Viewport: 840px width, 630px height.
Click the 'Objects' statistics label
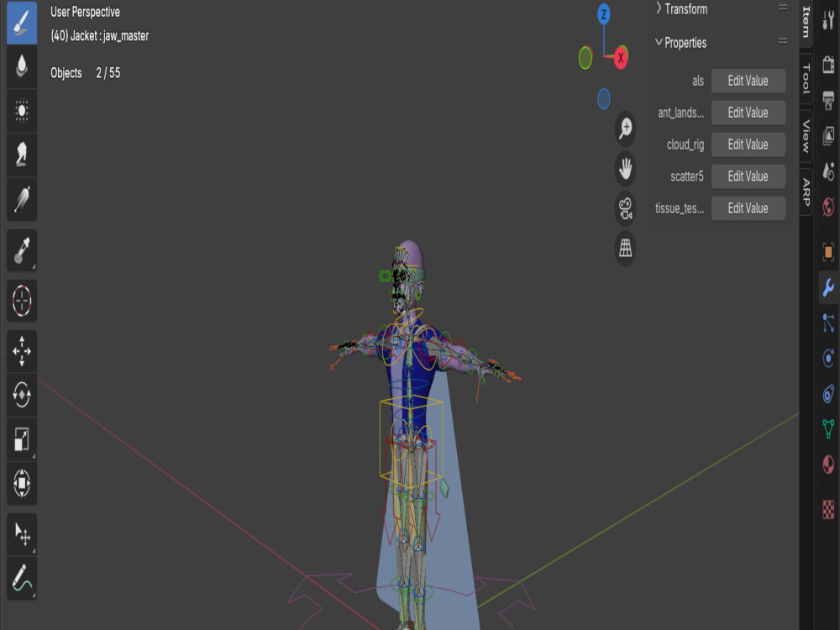click(66, 73)
